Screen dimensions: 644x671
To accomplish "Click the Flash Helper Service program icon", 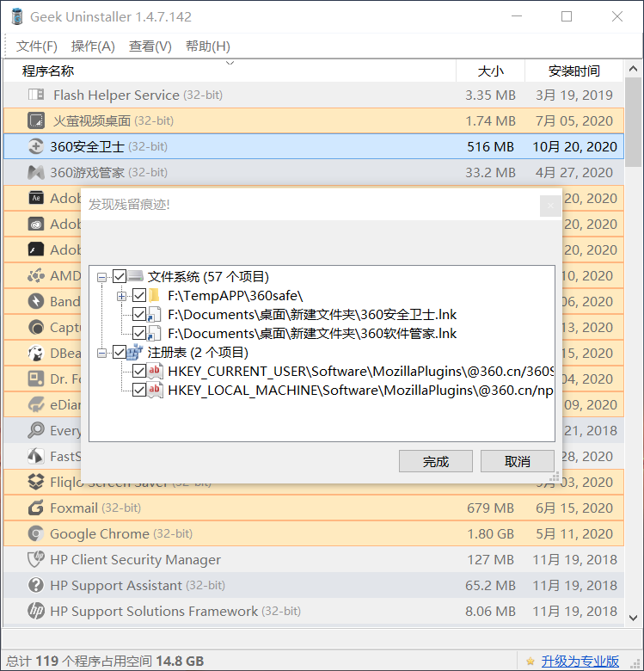I will (36, 95).
